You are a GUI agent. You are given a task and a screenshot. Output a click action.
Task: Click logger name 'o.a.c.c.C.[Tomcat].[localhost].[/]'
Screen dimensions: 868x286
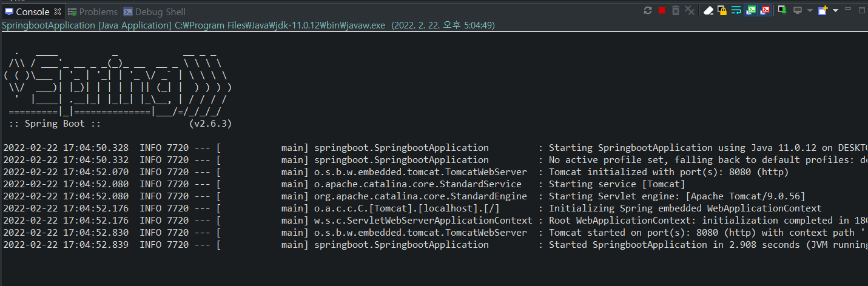[407, 208]
